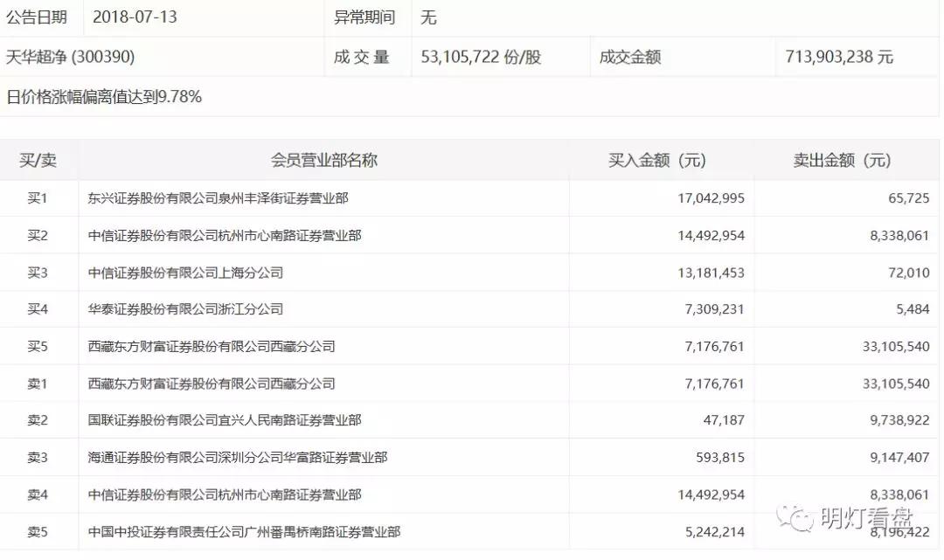The image size is (944, 560).
Task: Click the 会员营业部名称 column header
Action: (x=324, y=160)
